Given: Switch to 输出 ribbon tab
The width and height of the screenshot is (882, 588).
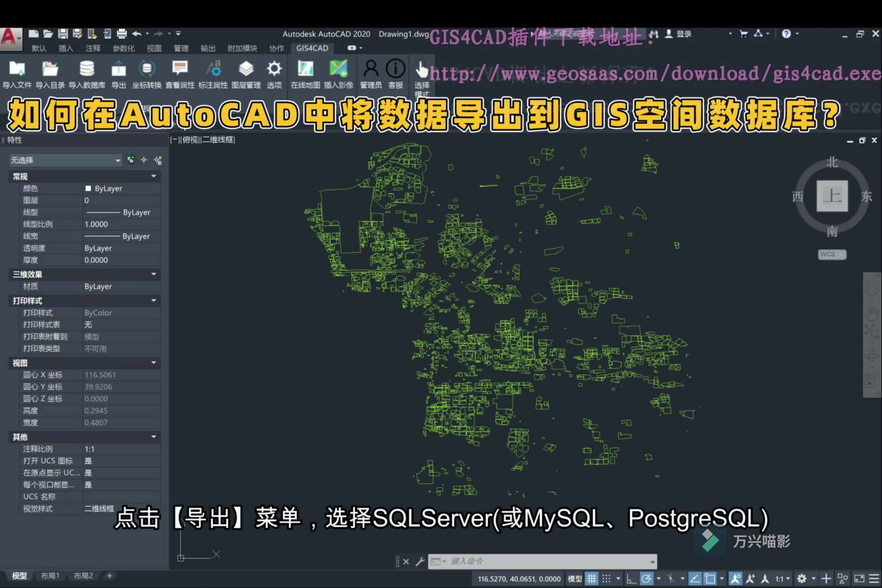Looking at the screenshot, I should click(208, 48).
